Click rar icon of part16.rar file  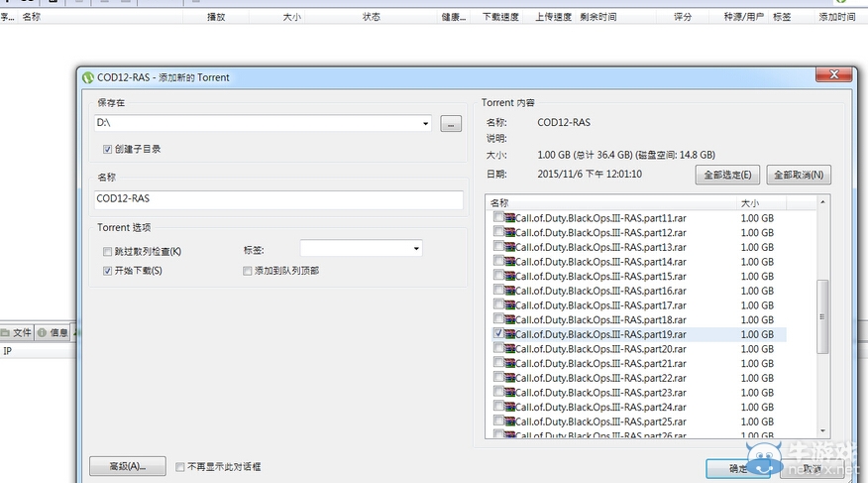pyautogui.click(x=509, y=291)
